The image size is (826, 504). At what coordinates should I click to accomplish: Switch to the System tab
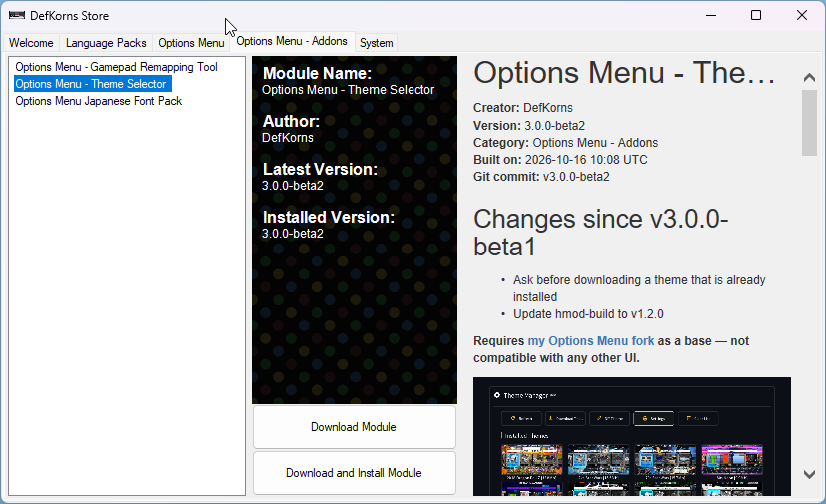[377, 43]
